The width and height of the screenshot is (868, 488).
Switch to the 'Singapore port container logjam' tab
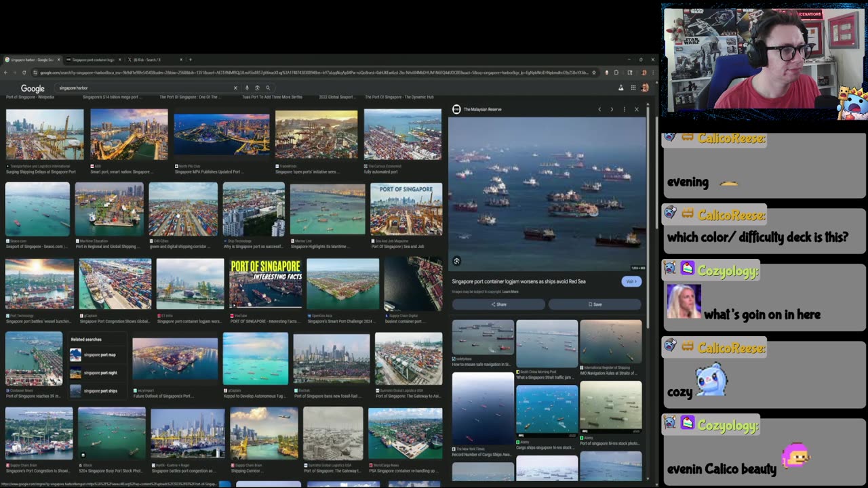point(94,60)
